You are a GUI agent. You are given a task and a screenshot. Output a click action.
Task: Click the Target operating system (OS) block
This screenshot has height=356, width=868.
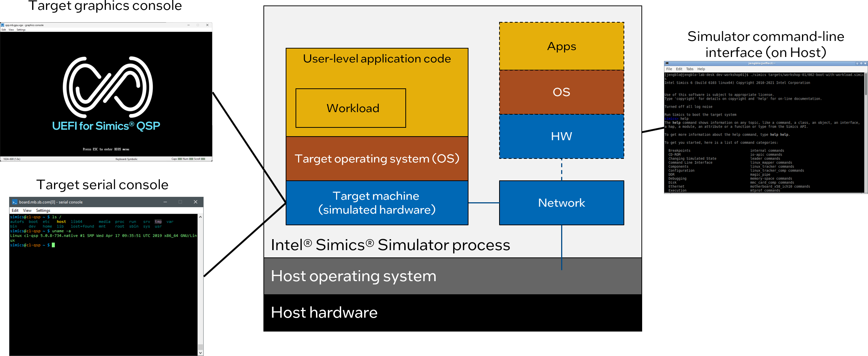377,158
